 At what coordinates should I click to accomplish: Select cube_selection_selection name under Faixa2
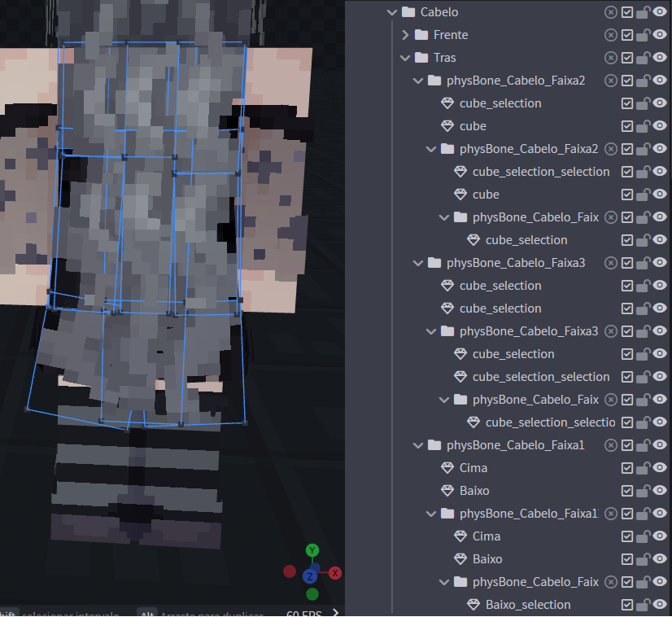pyautogui.click(x=541, y=172)
